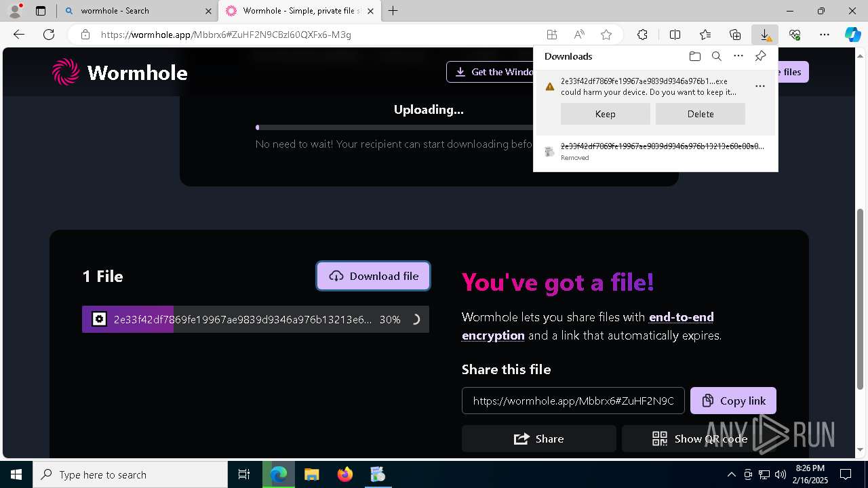Open the volume control in tray

click(781, 474)
